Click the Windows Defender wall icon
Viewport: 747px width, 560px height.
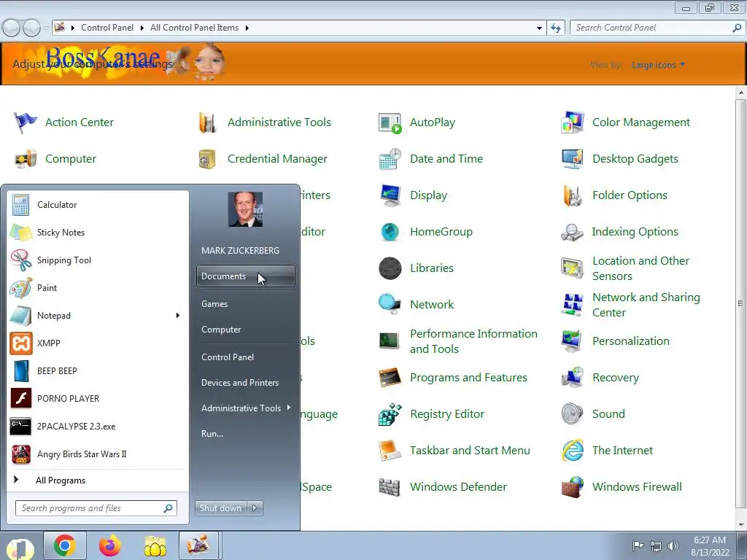coord(390,487)
